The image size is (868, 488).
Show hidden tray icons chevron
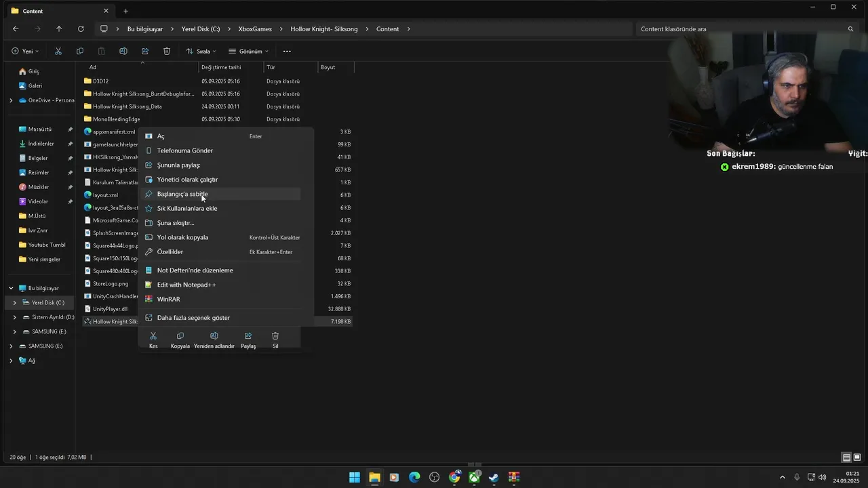[783, 477]
